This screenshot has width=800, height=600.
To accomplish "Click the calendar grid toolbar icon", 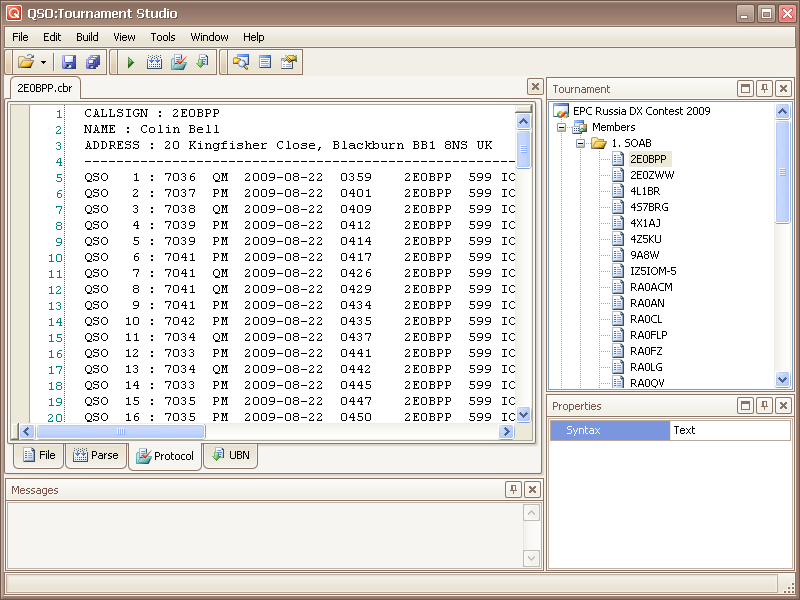I will tap(155, 62).
